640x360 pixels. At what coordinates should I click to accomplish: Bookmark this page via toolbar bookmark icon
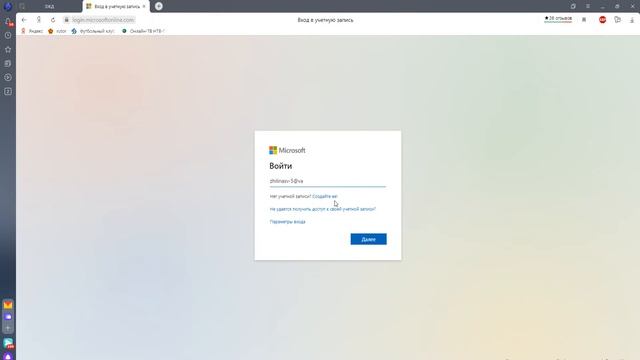pyautogui.click(x=584, y=20)
